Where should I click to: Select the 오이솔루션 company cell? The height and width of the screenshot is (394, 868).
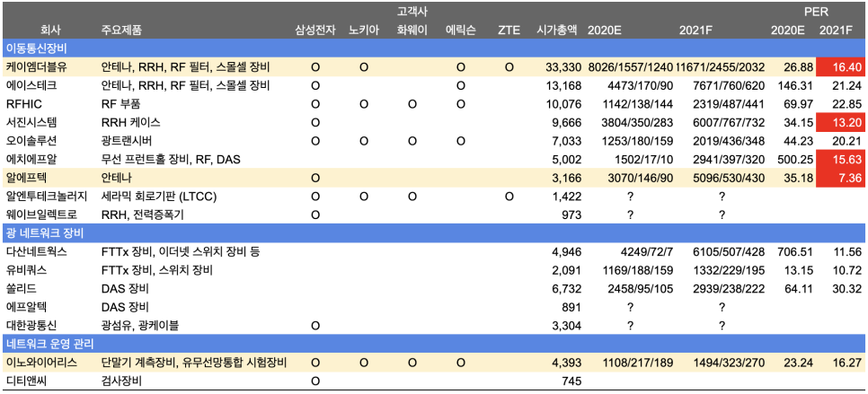point(31,142)
